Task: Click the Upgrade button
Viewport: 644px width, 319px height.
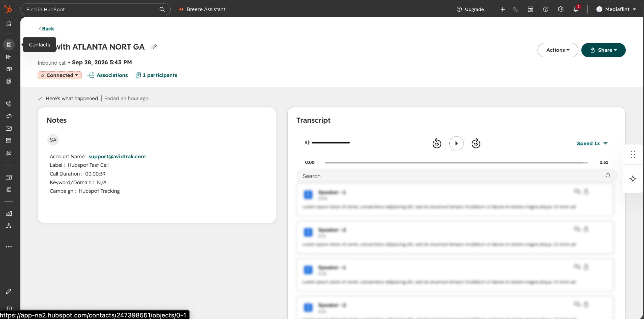Action: click(x=470, y=9)
